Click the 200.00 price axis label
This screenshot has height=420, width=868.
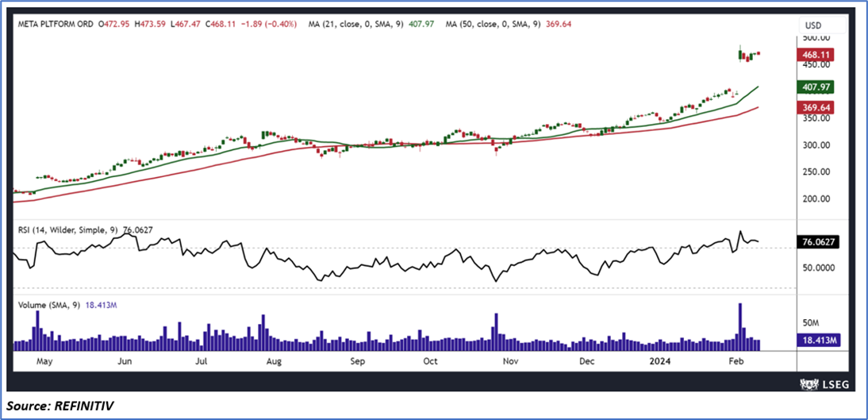point(815,199)
